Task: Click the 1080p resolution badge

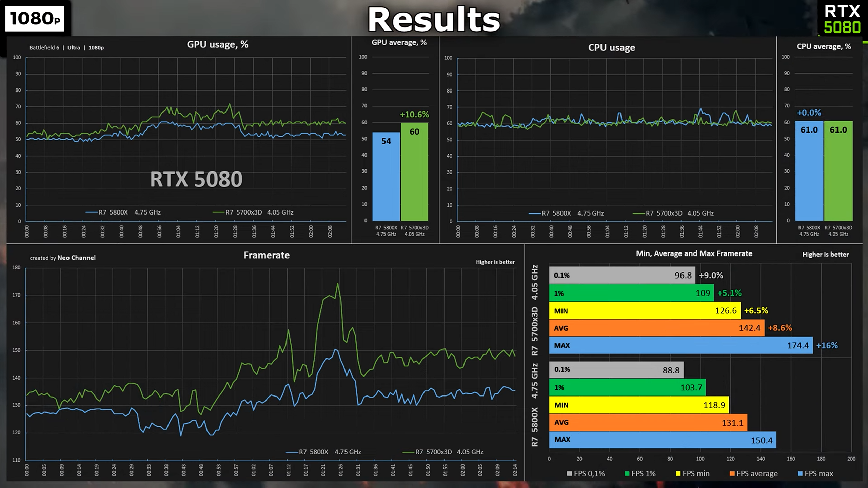Action: [35, 19]
